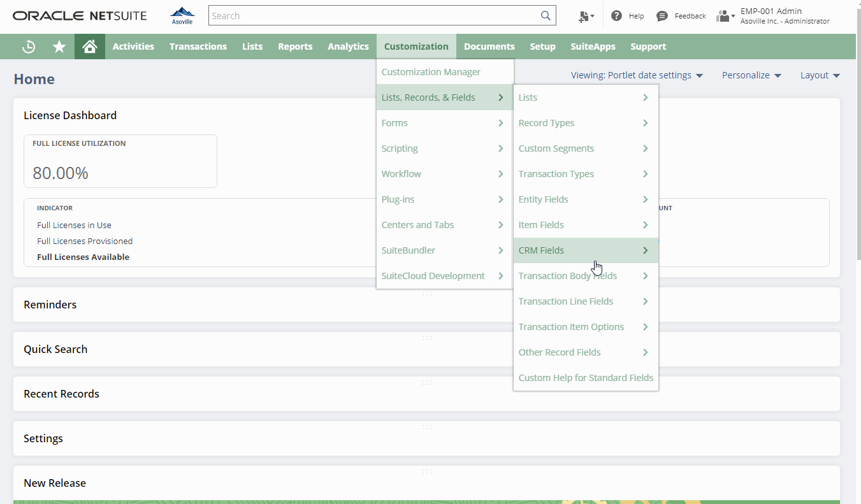Open the Layout dropdown
The height and width of the screenshot is (504, 861).
click(x=820, y=75)
